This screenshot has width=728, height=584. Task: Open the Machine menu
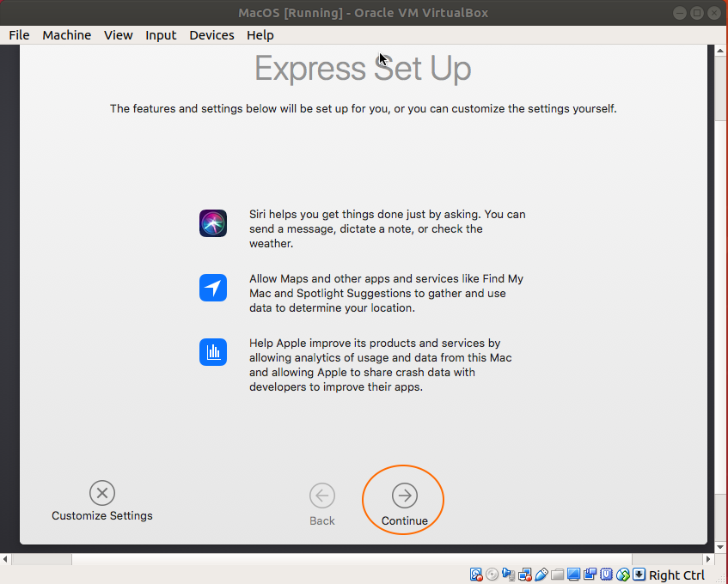click(x=67, y=35)
